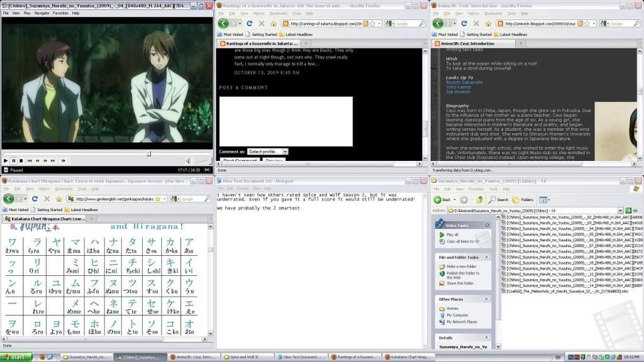
Task: Click the Play button in the media player
Action: coord(6,161)
